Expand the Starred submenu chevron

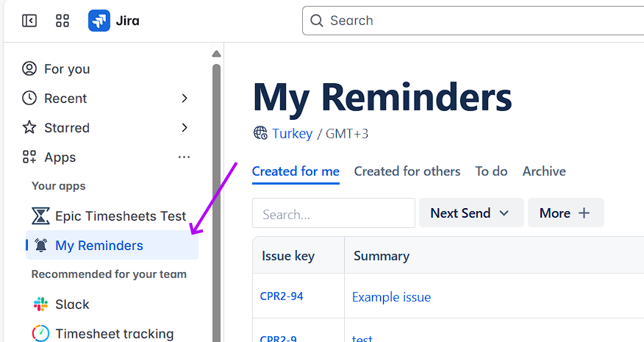tap(185, 128)
